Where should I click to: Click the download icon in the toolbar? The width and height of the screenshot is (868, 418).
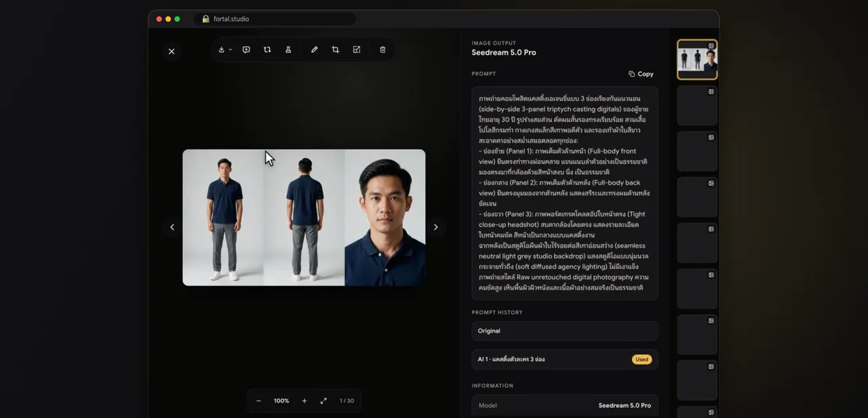[221, 50]
